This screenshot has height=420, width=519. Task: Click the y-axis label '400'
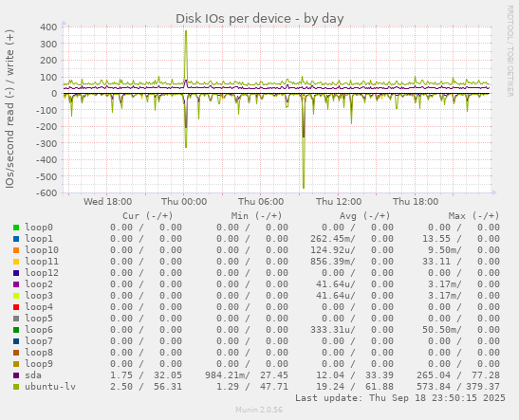click(x=48, y=27)
